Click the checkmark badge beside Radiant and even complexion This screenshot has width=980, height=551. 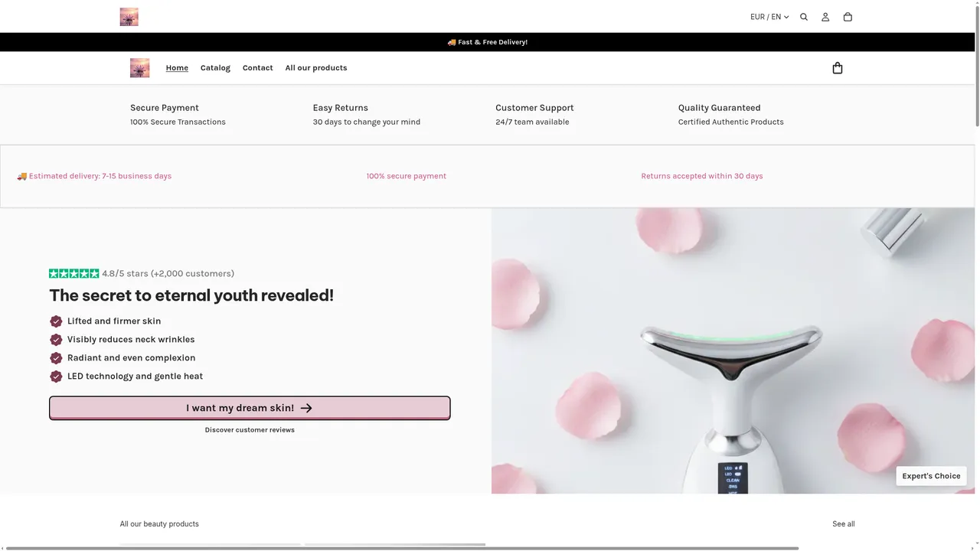point(56,358)
